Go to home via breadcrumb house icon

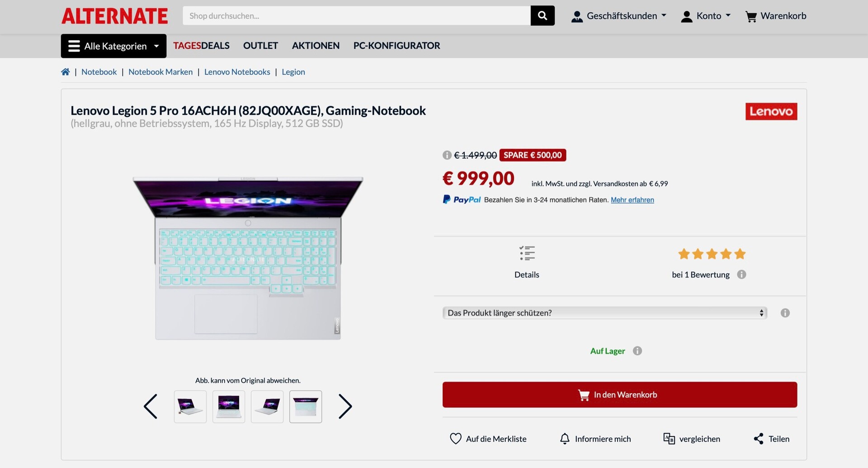click(x=66, y=72)
